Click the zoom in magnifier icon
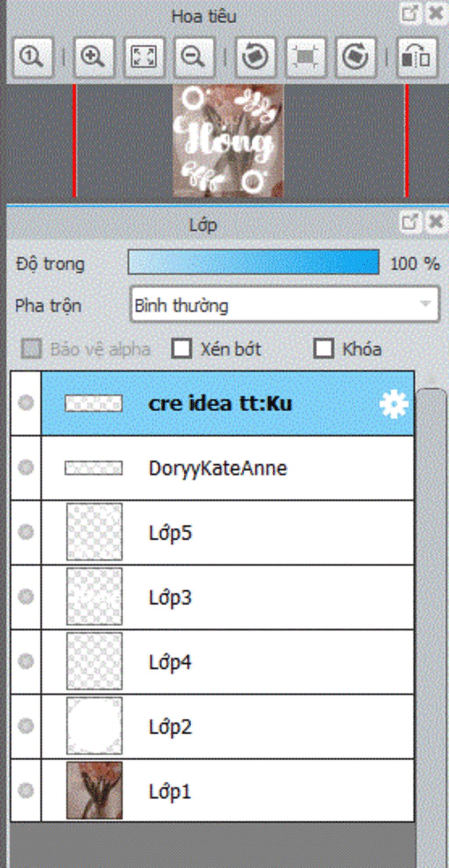 pos(94,57)
